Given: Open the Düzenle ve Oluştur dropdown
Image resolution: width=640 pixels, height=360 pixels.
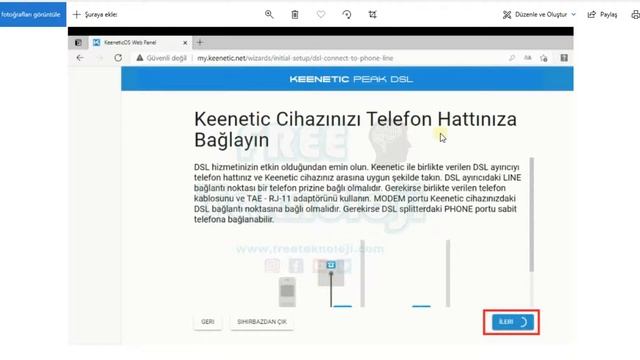Looking at the screenshot, I should (539, 15).
